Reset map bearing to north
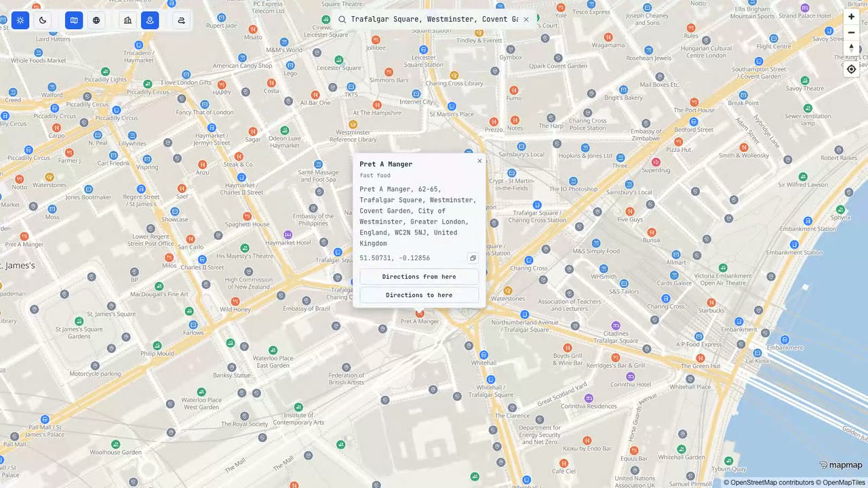Screen dimensions: 868x488 [x=851, y=48]
